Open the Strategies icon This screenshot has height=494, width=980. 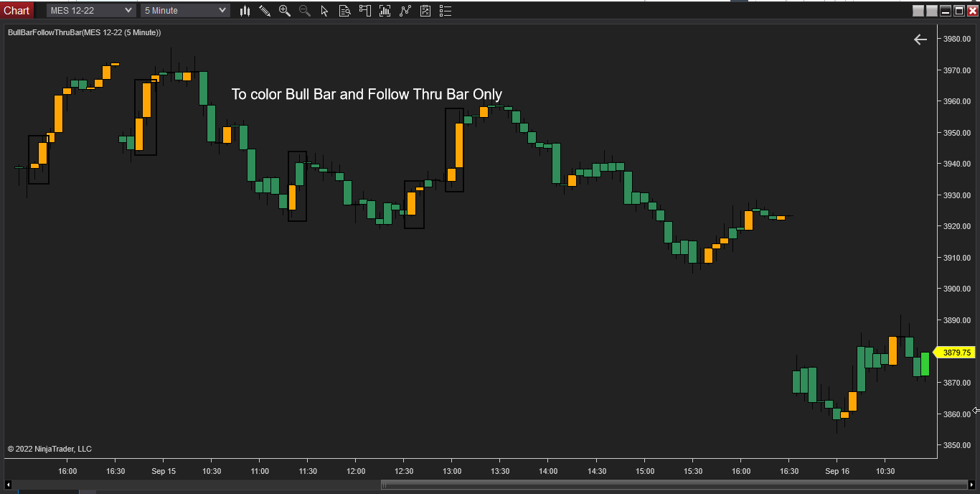pos(425,11)
